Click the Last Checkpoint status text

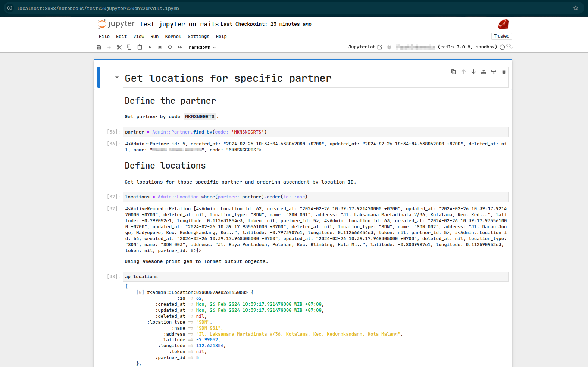266,24
